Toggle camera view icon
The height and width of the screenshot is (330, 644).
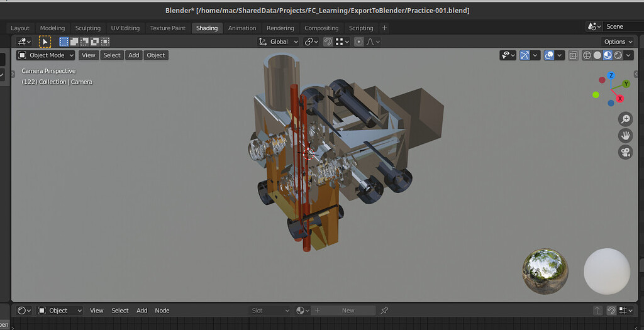pos(626,152)
